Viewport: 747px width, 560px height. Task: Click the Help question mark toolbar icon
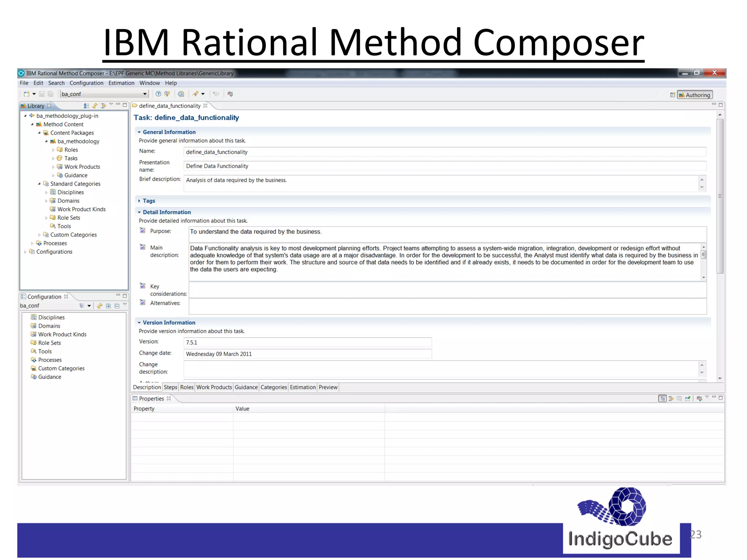158,94
